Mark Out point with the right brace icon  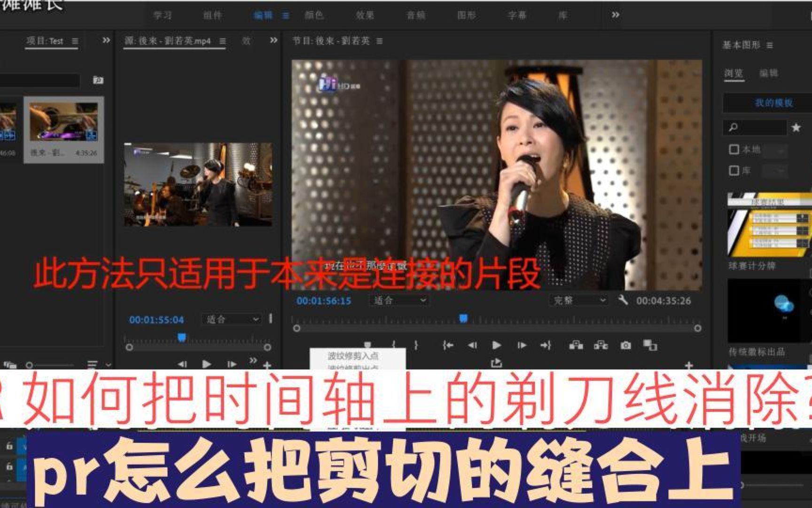416,345
